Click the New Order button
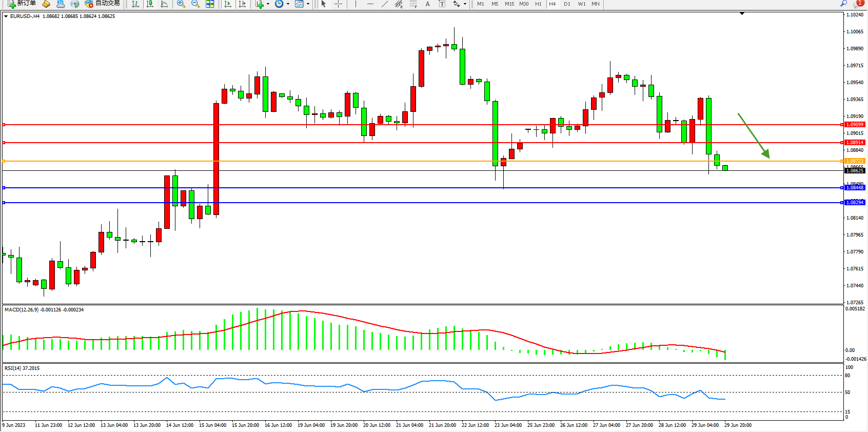Screen dimensions: 868x432 click(x=22, y=4)
